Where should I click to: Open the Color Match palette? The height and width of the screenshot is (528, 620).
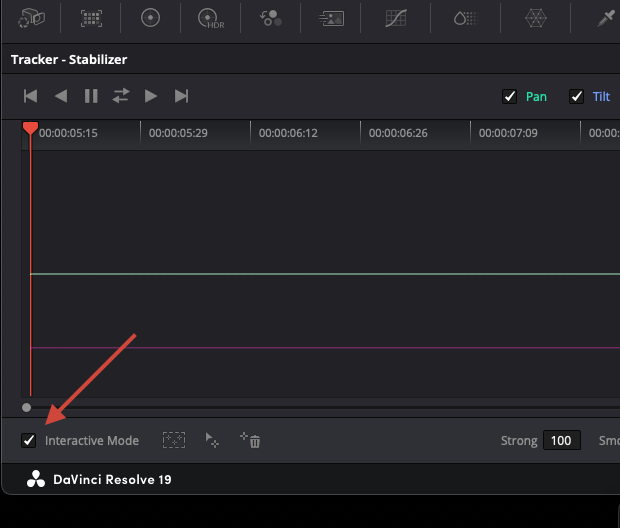pyautogui.click(x=91, y=17)
